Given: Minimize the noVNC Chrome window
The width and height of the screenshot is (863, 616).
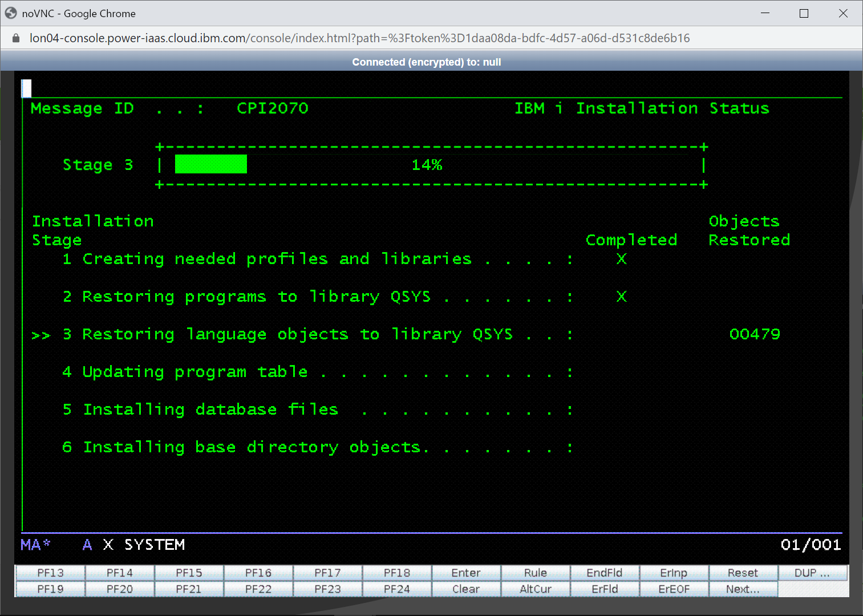Looking at the screenshot, I should tap(765, 13).
